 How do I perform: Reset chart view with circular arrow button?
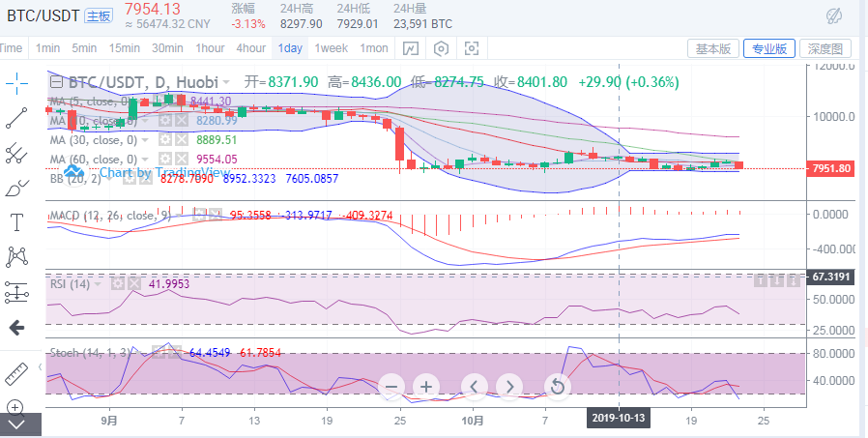[x=558, y=387]
